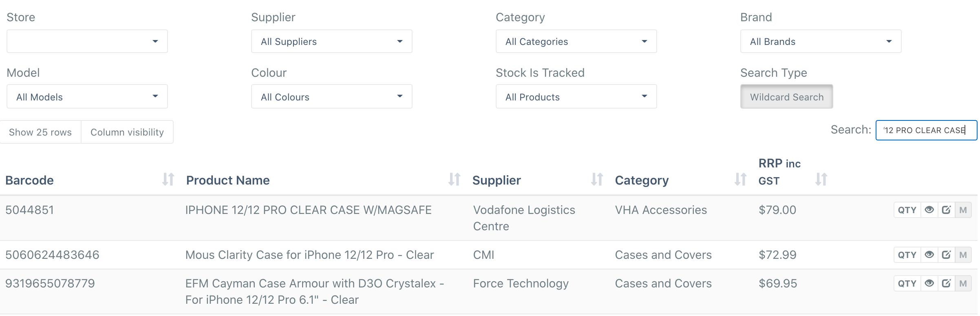Click the edit icon for EFM Cayman Case
The image size is (980, 316).
pos(946,283)
